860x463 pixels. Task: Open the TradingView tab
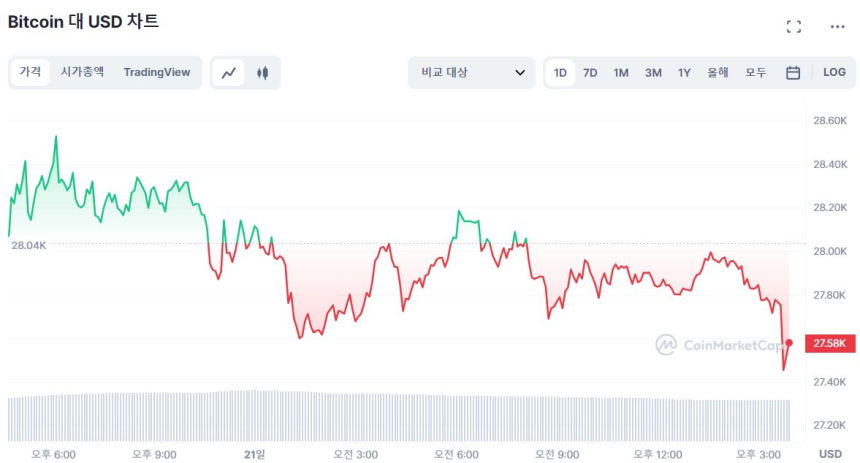tap(157, 72)
